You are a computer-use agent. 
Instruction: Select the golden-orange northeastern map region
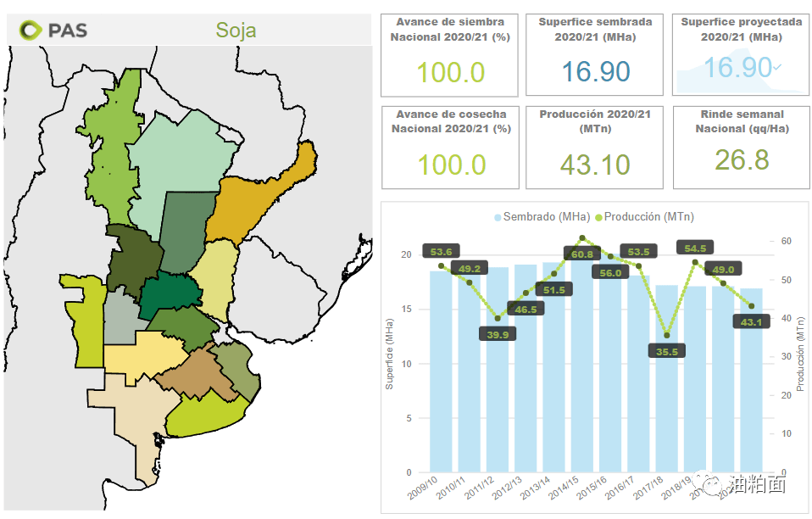point(254,204)
